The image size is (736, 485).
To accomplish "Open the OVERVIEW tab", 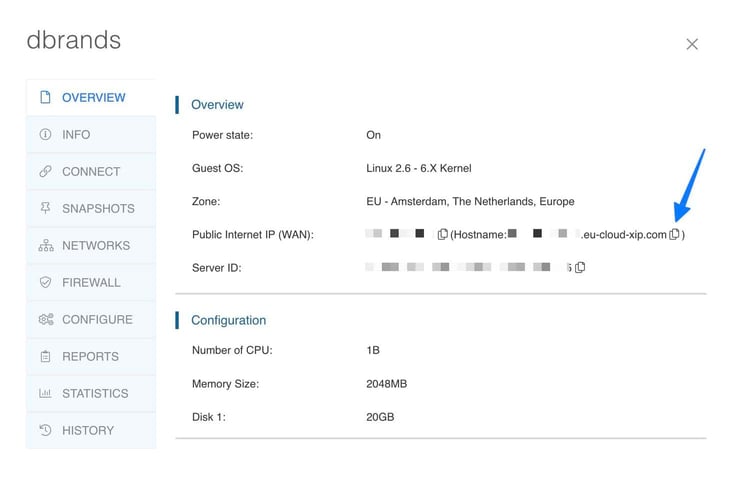I will point(91,97).
